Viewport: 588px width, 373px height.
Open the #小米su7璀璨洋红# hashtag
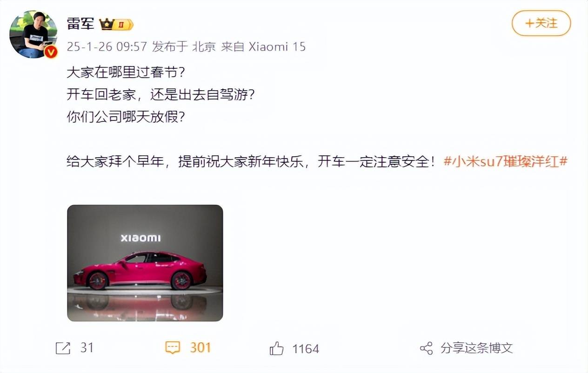tap(506, 162)
